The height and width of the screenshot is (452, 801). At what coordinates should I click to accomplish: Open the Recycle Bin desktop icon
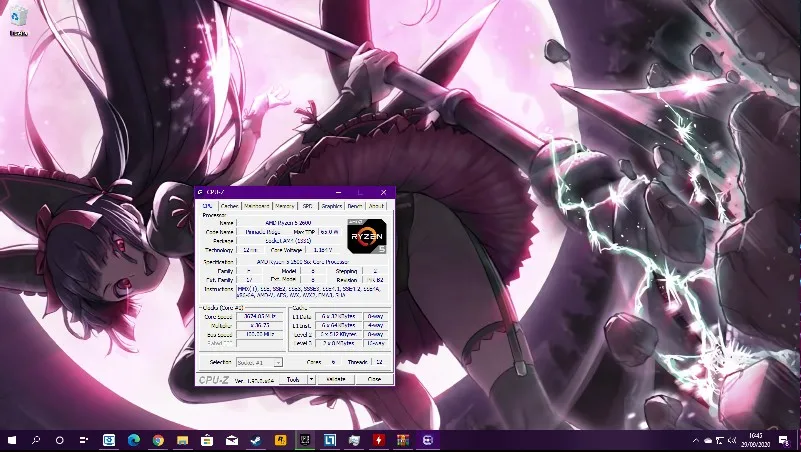pos(18,21)
